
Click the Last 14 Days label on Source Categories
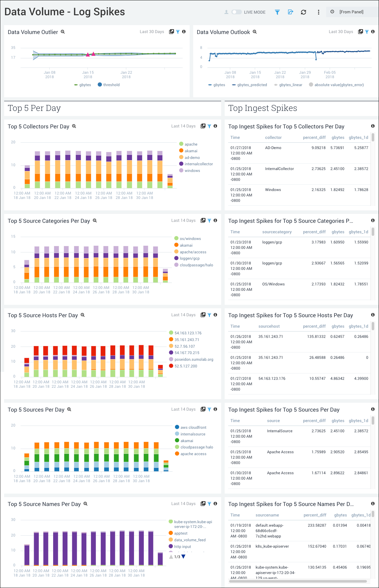(x=183, y=221)
